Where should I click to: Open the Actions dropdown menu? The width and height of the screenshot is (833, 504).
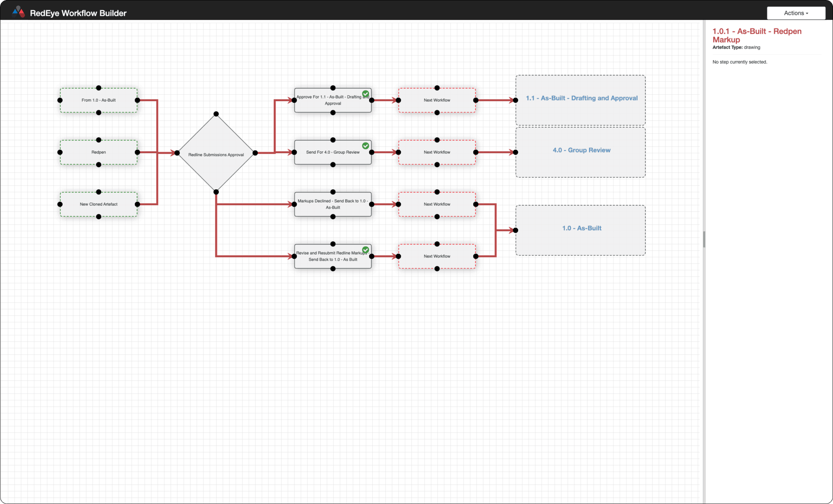(796, 13)
